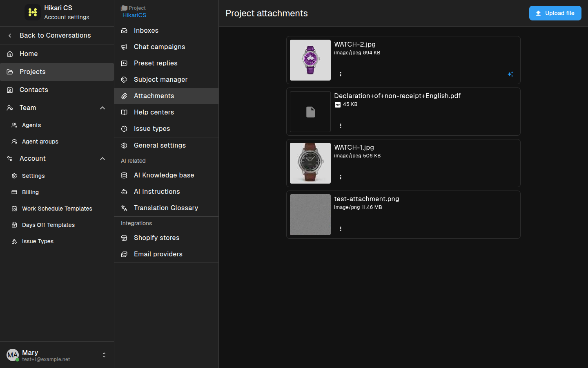Click the Issue types icon in project menu
Image resolution: width=588 pixels, height=368 pixels.
124,129
